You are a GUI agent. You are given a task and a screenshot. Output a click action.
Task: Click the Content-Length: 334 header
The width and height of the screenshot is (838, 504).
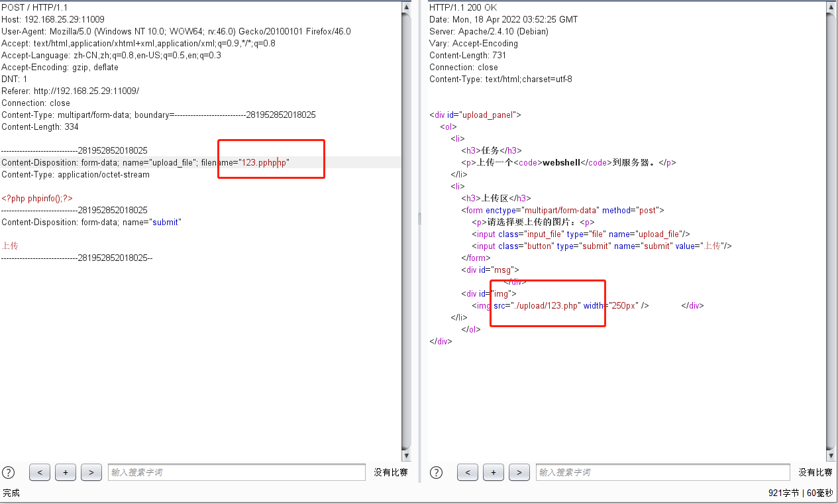point(40,126)
